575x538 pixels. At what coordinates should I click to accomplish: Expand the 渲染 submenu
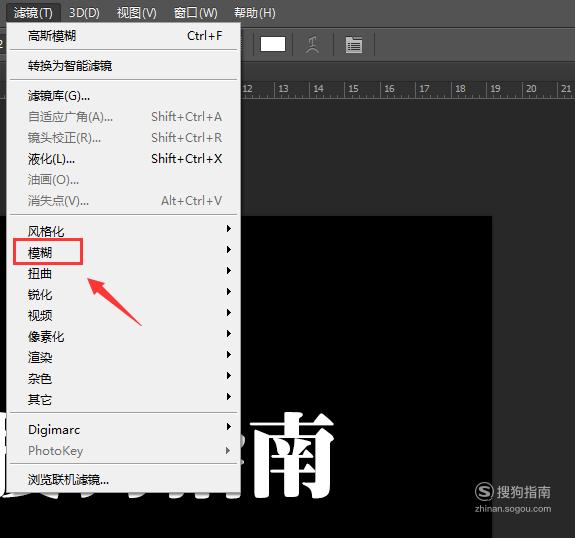(124, 357)
